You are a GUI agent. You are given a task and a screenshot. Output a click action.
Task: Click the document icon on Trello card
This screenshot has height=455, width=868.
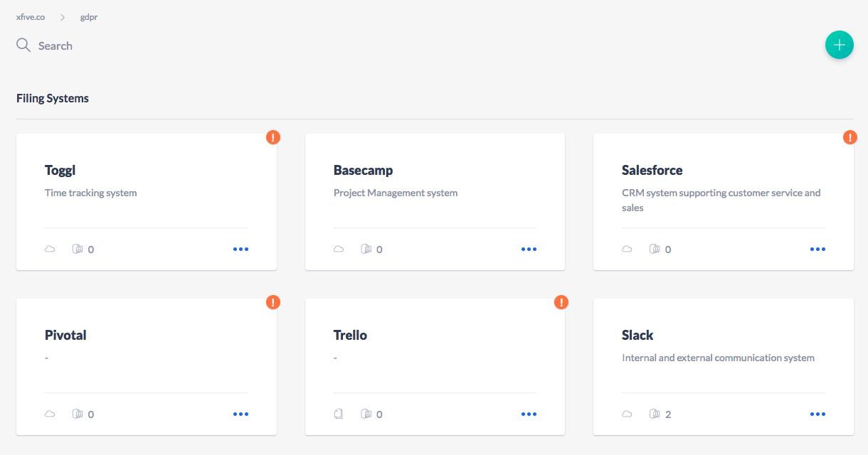tap(339, 414)
